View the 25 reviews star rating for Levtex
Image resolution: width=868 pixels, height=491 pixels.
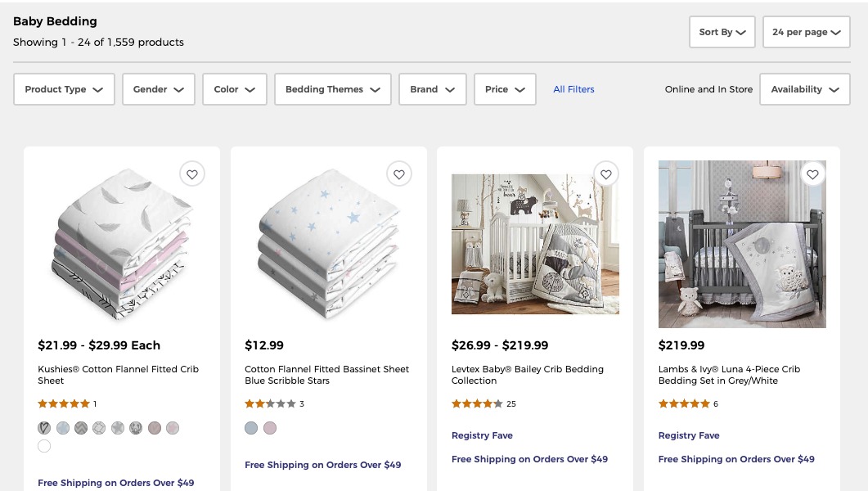click(477, 403)
